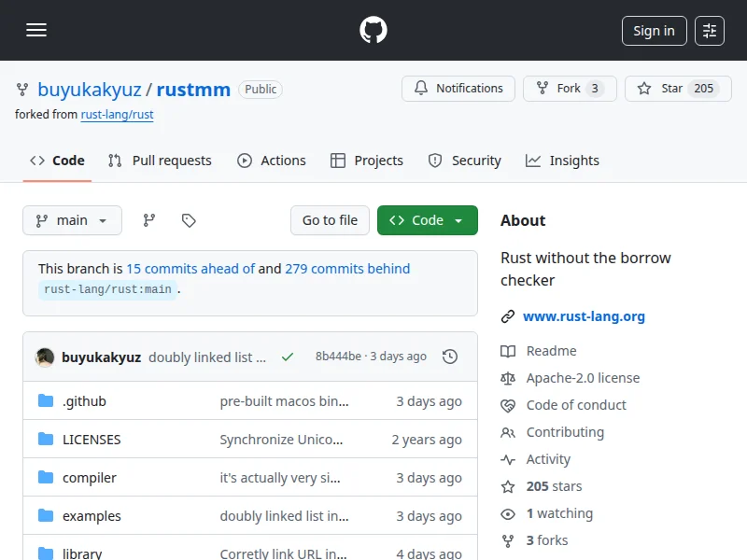747x560 pixels.
Task: Click the buyukakyuz avatar image
Action: coord(45,357)
